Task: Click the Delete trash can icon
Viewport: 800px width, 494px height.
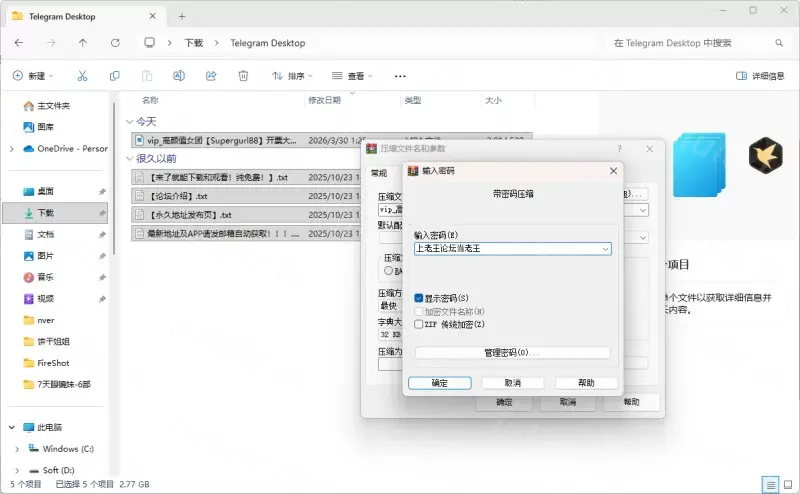Action: (243, 76)
